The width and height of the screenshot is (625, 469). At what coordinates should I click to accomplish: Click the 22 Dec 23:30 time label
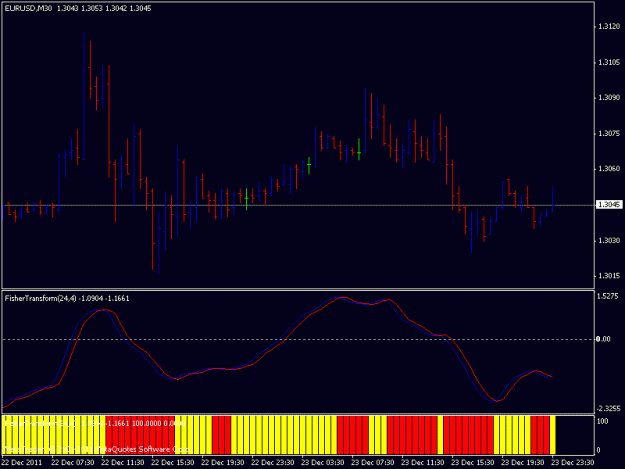point(273,462)
